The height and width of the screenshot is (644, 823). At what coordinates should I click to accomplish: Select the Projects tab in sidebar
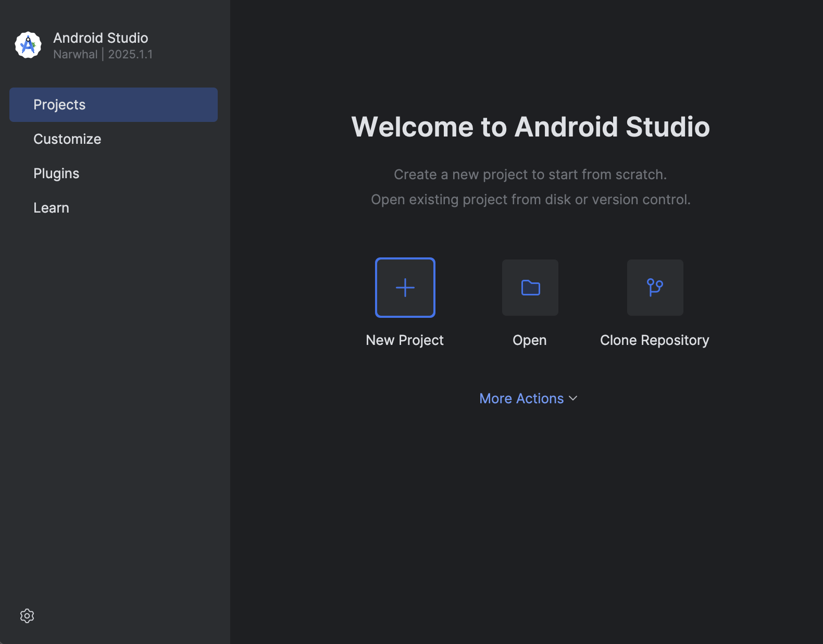[x=114, y=105]
